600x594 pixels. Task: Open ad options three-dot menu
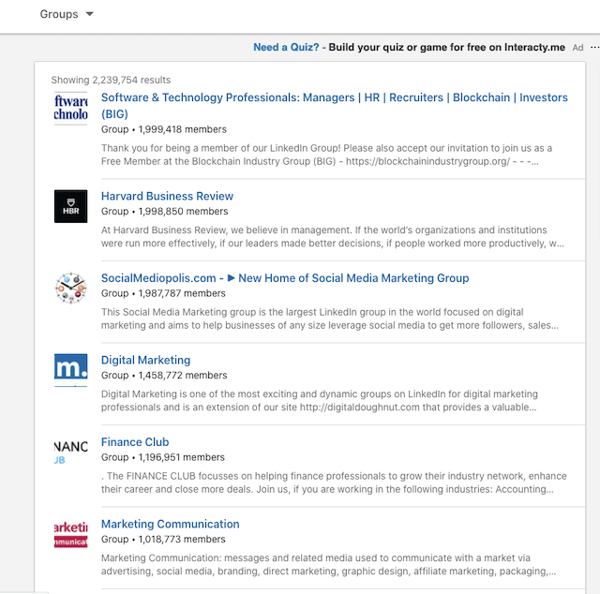[594, 47]
